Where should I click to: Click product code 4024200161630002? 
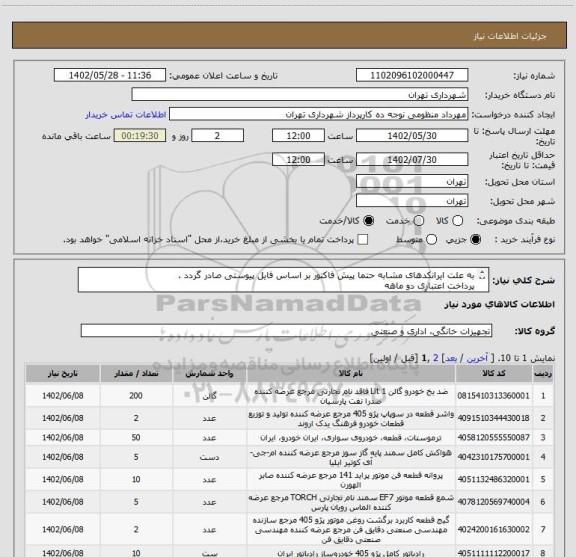coord(493,529)
